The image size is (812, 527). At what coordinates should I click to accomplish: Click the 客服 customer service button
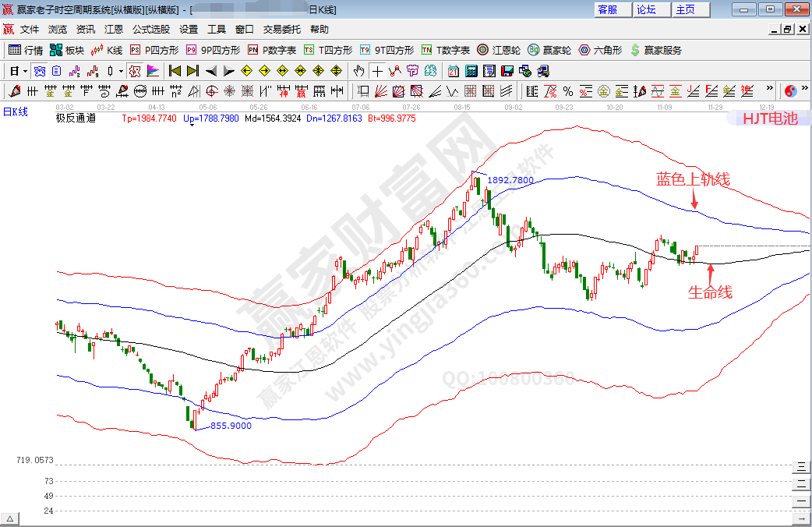tap(607, 9)
